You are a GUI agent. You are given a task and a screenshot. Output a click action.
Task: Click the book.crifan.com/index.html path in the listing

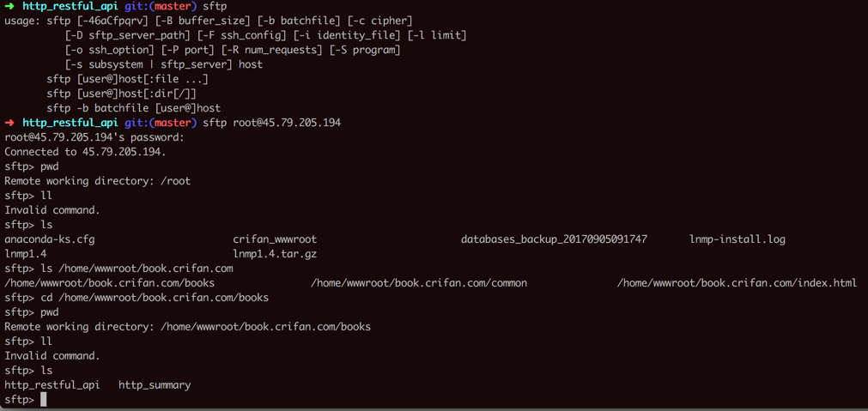(x=737, y=283)
